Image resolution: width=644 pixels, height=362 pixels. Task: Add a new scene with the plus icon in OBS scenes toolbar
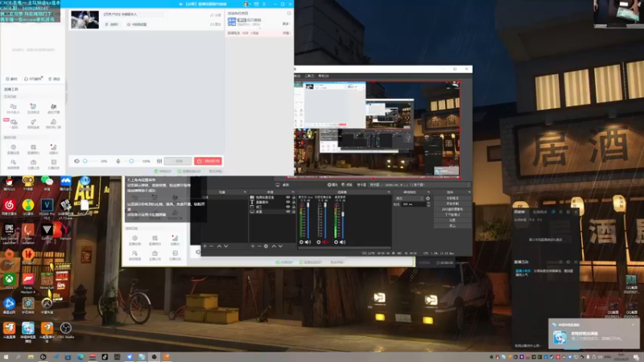[204, 246]
